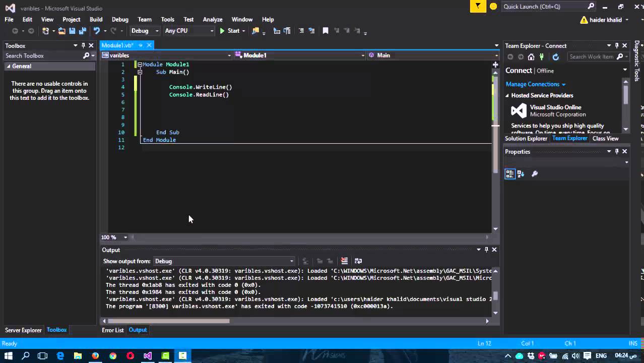Undo the last edit with Undo icon
The image size is (644, 363).
click(96, 31)
